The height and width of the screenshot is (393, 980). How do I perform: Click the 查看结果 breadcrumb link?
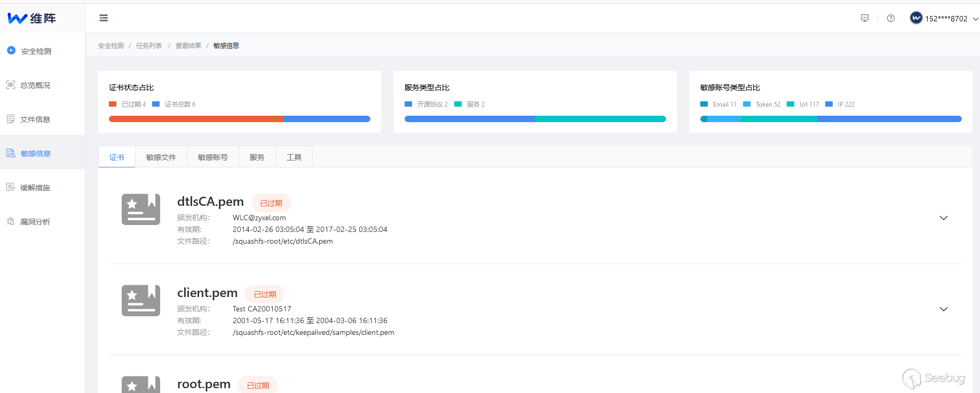pyautogui.click(x=188, y=46)
